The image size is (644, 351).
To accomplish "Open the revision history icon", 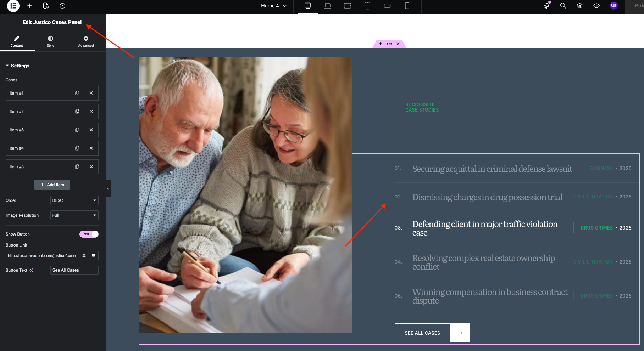I will click(62, 6).
